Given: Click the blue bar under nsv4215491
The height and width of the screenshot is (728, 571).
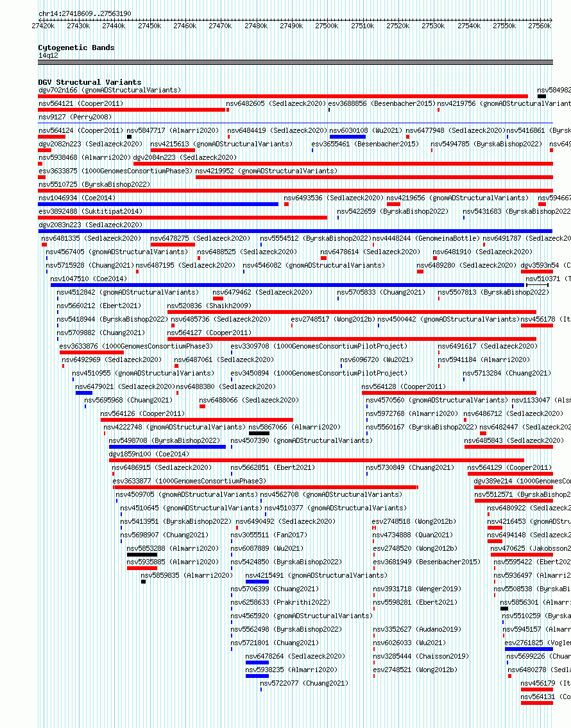Looking at the screenshot, I should pos(257,581).
